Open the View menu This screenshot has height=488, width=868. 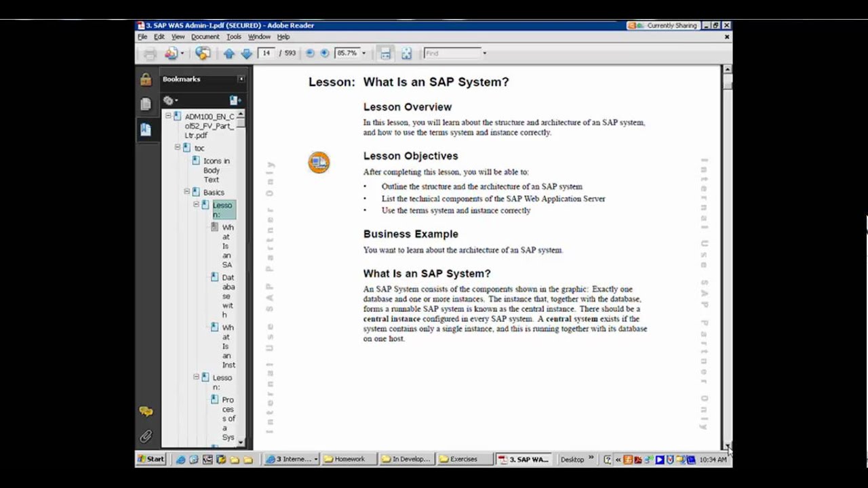178,37
